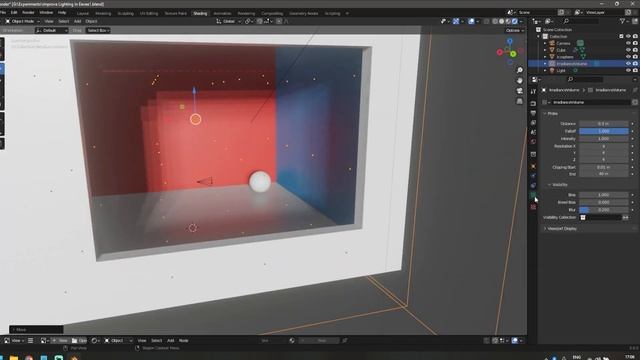This screenshot has height=360, width=640.
Task: Open the Tool properties tab icon
Action: [533, 91]
